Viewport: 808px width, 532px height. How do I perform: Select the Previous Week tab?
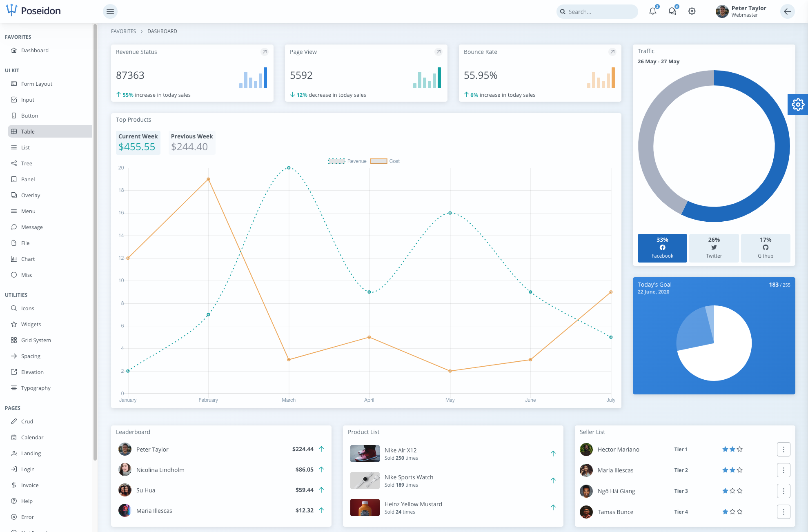click(x=192, y=142)
